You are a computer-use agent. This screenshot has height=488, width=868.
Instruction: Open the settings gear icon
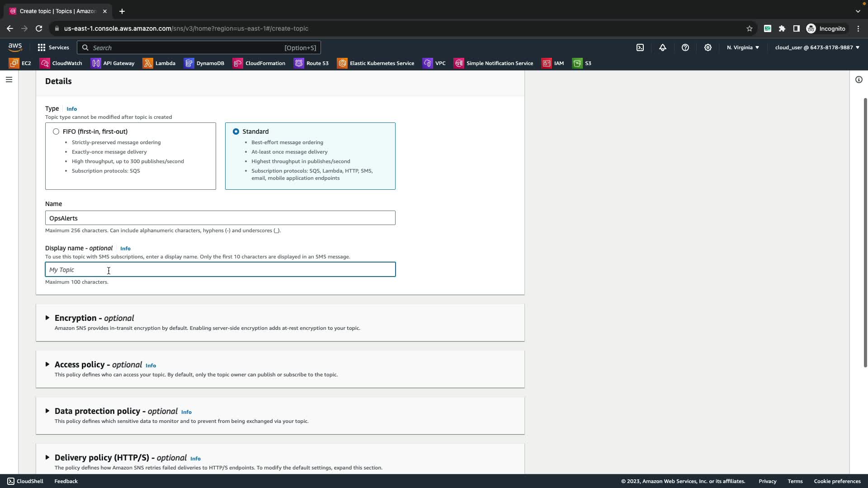coord(708,47)
